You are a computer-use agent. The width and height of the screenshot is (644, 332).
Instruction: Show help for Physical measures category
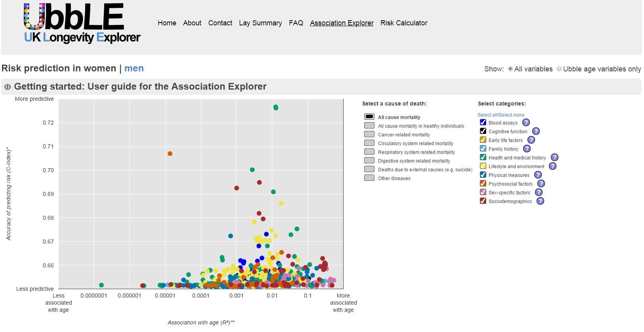click(538, 175)
